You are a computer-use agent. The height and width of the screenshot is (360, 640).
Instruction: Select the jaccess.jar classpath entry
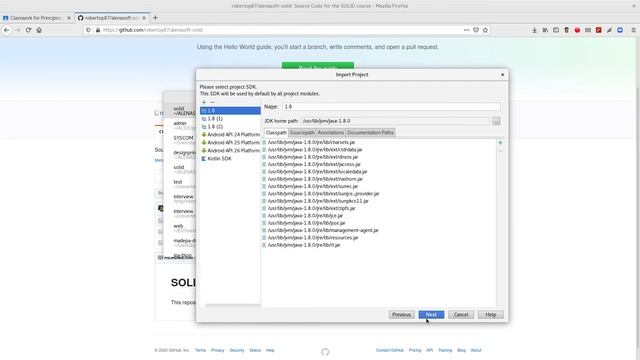[x=314, y=164]
